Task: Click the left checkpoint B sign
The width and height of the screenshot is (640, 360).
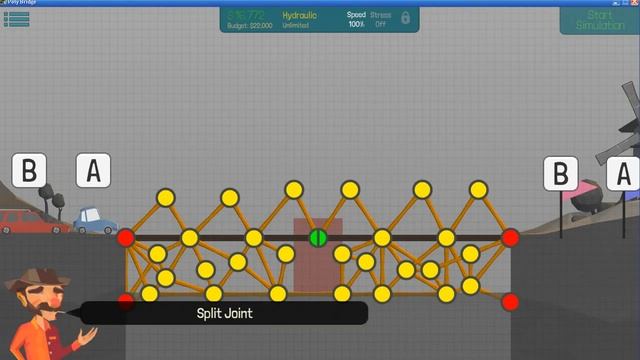Action: [29, 170]
